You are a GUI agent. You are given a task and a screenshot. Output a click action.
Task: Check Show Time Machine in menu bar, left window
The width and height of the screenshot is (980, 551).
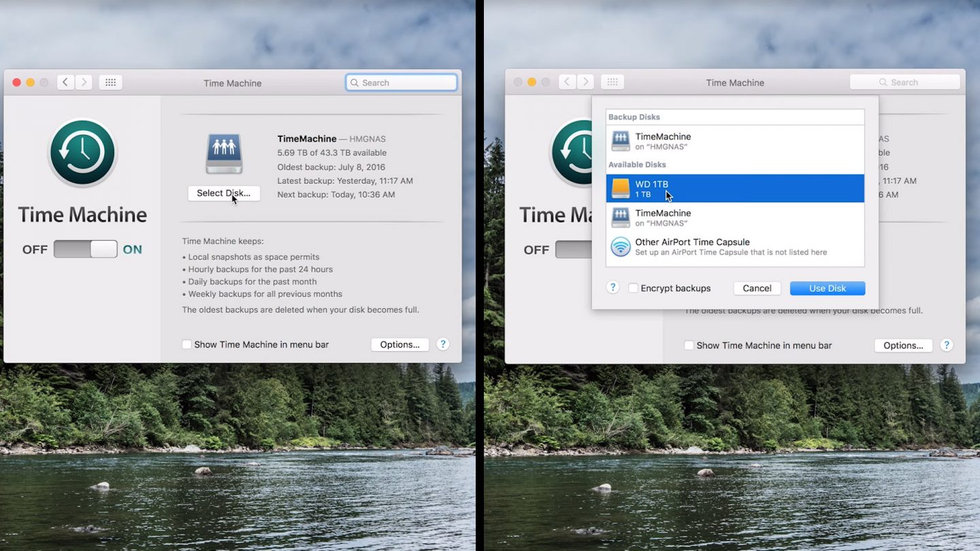tap(186, 344)
